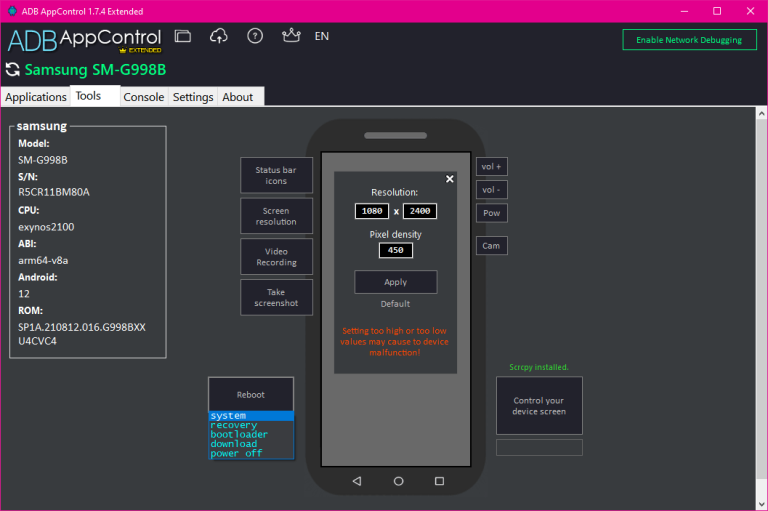Open the About tab
768x511 pixels.
[x=238, y=97]
